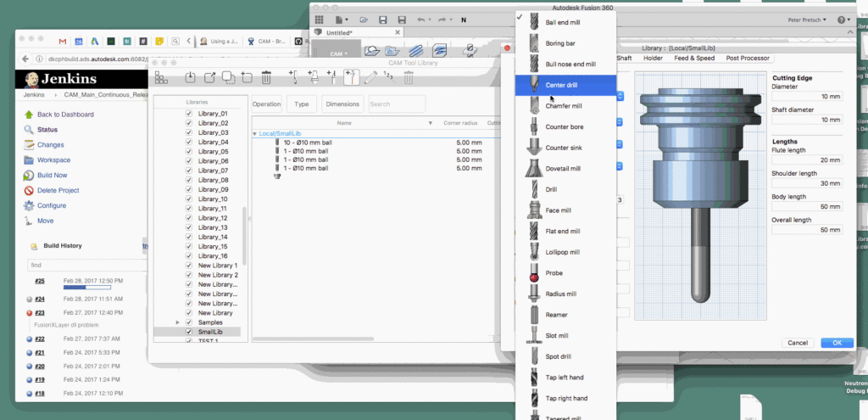This screenshot has height=420, width=868.
Task: Expand the Samples library tree node
Action: (x=178, y=322)
